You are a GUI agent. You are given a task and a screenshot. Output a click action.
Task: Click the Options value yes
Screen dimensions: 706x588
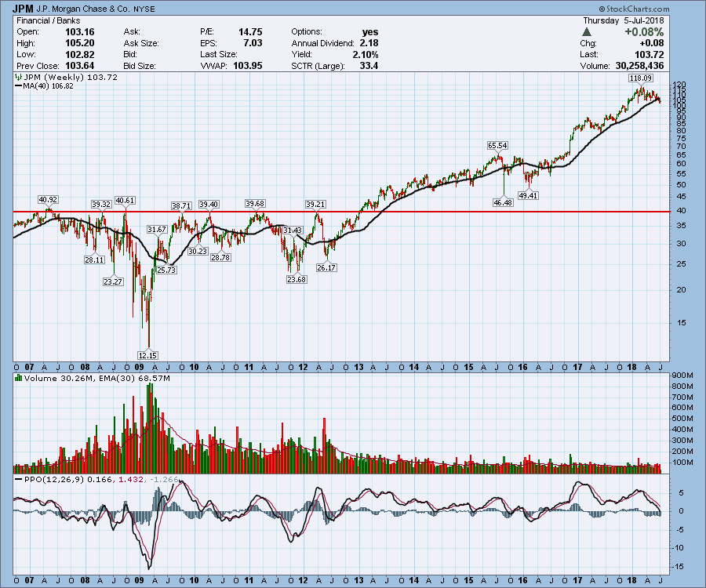tap(370, 32)
